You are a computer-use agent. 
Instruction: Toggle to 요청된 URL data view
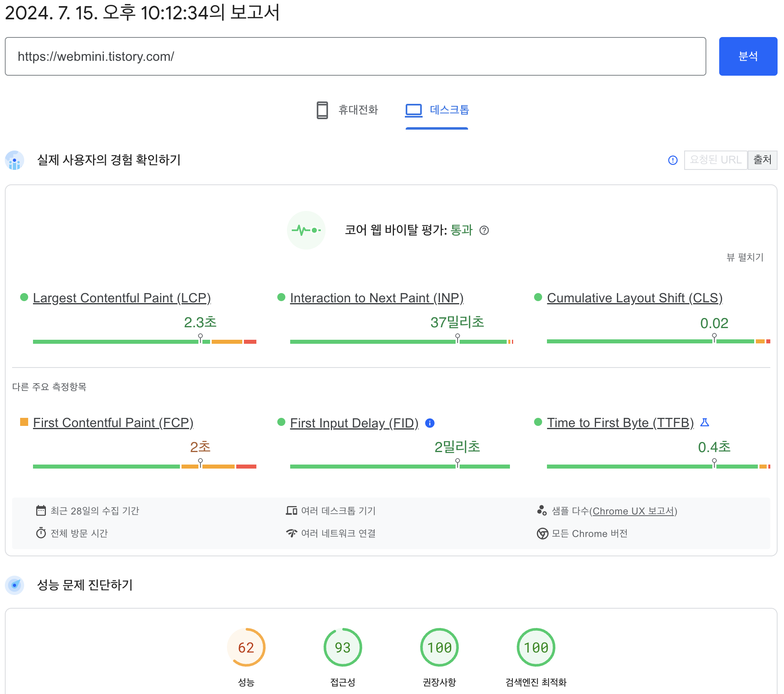click(x=715, y=160)
